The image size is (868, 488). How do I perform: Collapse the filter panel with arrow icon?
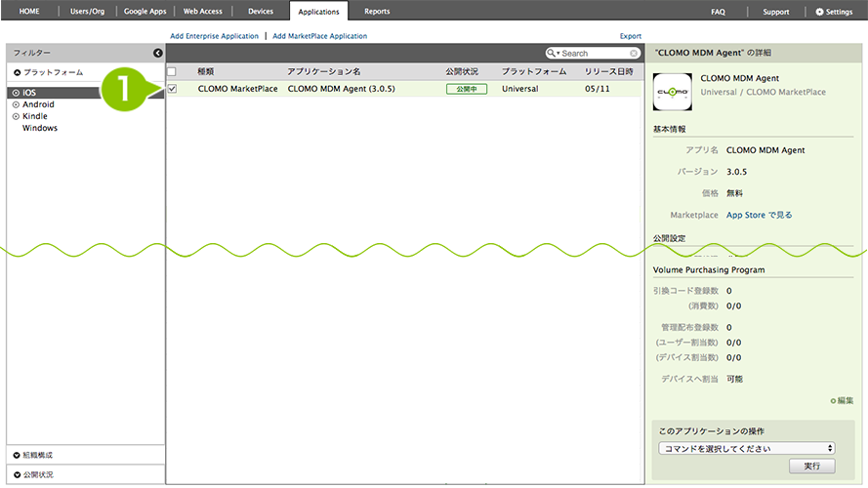(158, 53)
